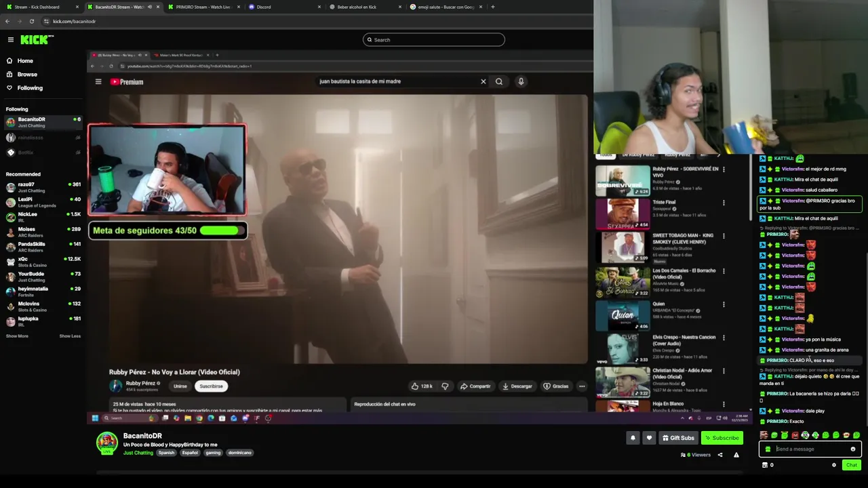This screenshot has height=488, width=868.
Task: Switch to Kick Dashboard browser tab
Action: (41, 7)
